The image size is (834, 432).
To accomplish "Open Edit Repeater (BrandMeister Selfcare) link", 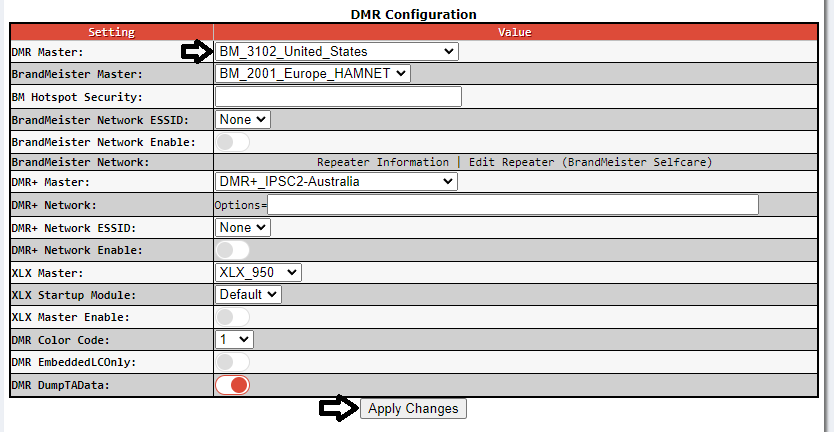I will click(x=590, y=162).
